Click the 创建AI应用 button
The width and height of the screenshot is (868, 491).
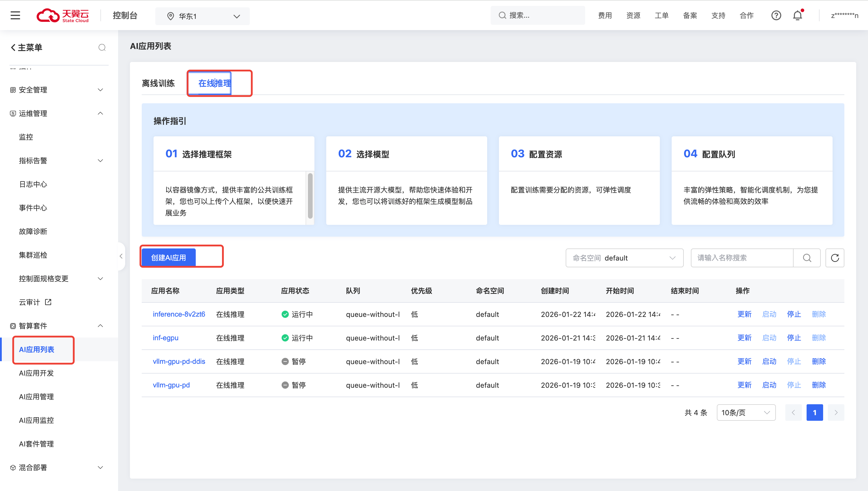[168, 258]
